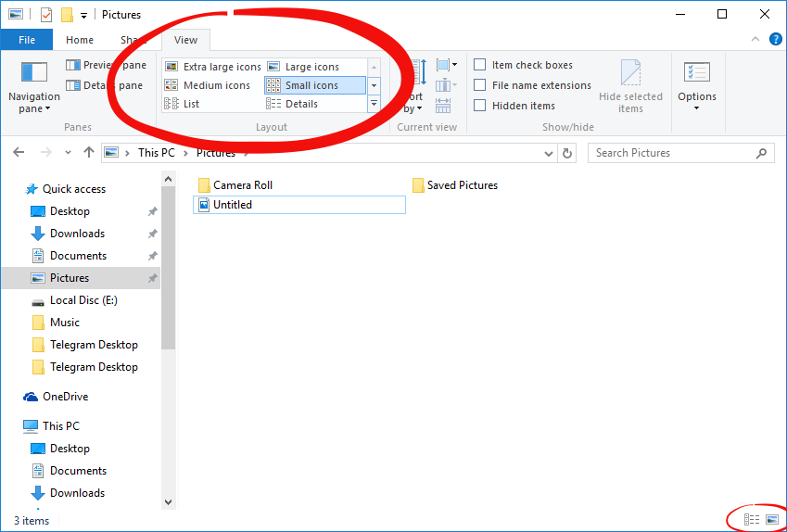Go up one folder with Up arrow
The height and width of the screenshot is (532, 787).
[89, 153]
